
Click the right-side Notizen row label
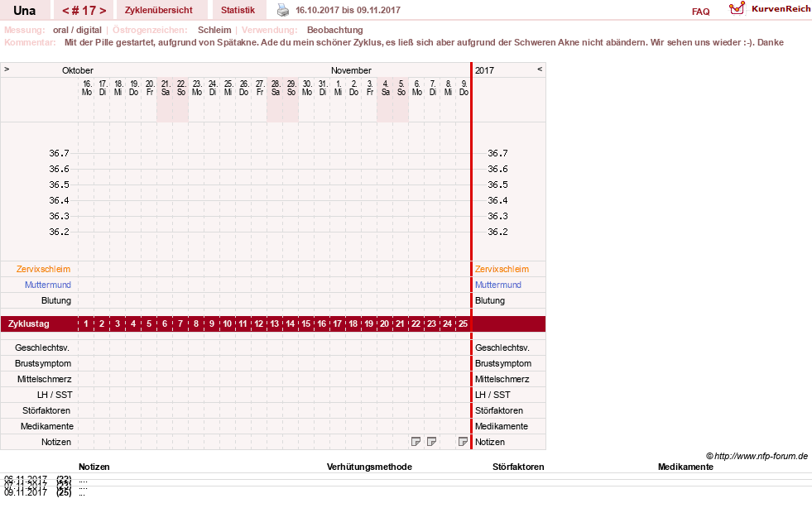(490, 442)
